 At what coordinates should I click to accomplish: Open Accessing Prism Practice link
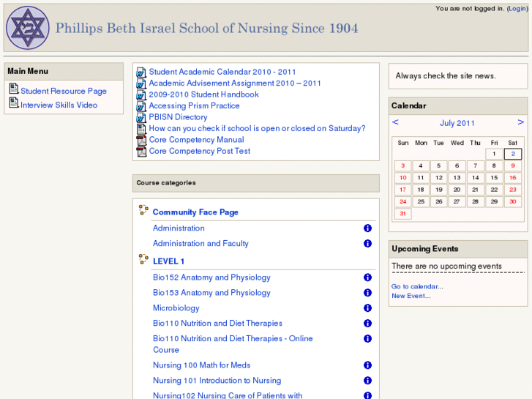pyautogui.click(x=194, y=106)
